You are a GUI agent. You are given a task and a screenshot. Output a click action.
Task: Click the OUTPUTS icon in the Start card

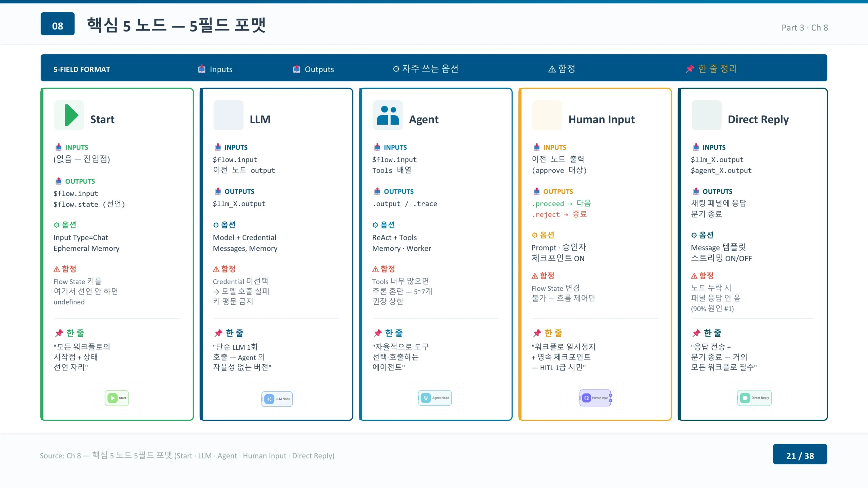(59, 181)
